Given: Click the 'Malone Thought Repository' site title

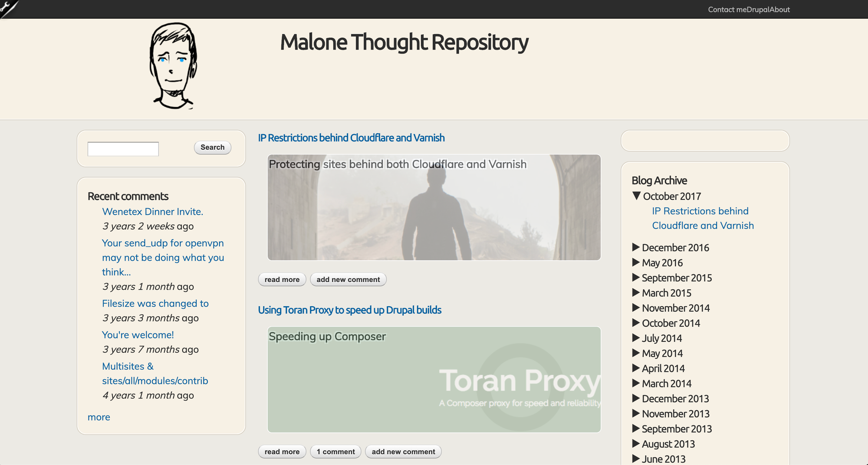Looking at the screenshot, I should pos(404,42).
